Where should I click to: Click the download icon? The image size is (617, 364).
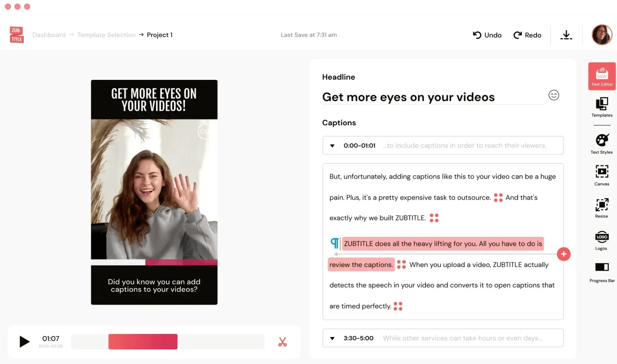click(566, 35)
